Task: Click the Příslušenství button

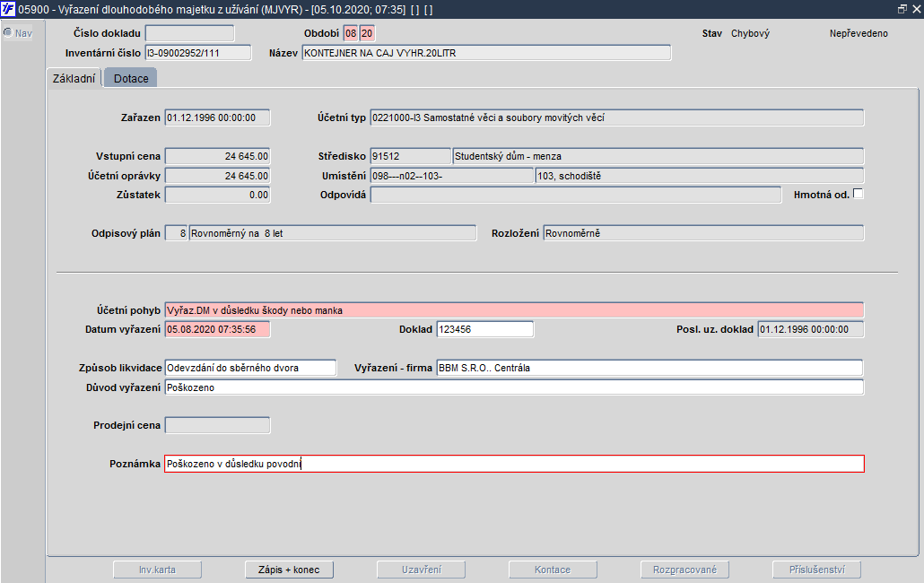Action: coord(816,570)
